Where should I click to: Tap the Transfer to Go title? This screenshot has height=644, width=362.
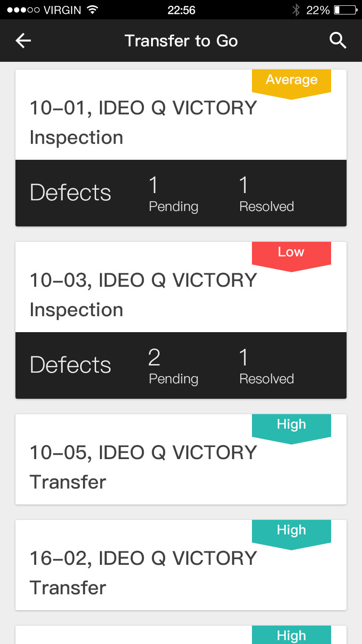tap(181, 41)
